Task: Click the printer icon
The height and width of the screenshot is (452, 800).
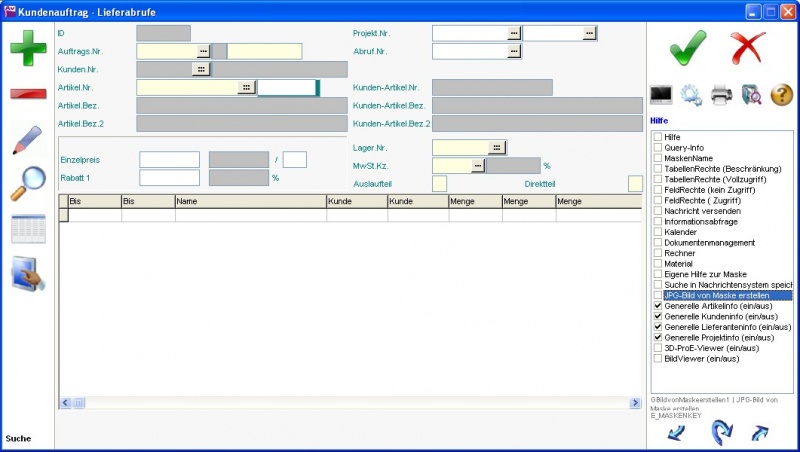Action: click(721, 95)
